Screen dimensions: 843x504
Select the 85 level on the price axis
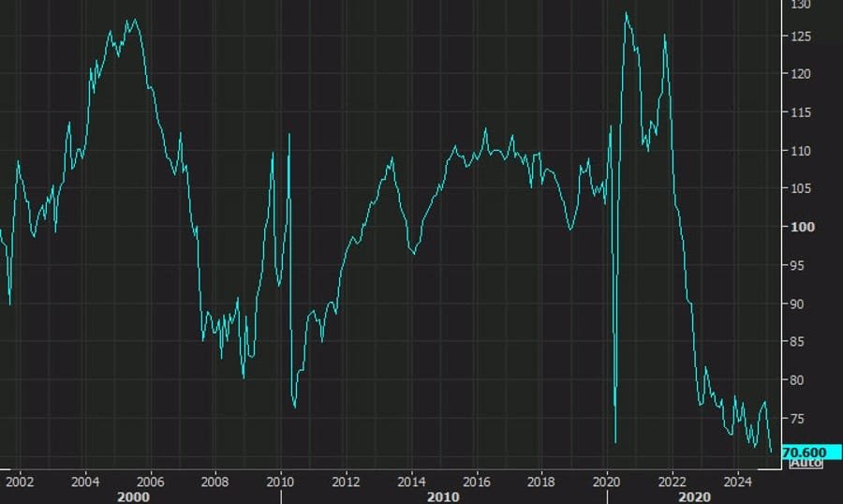(796, 342)
